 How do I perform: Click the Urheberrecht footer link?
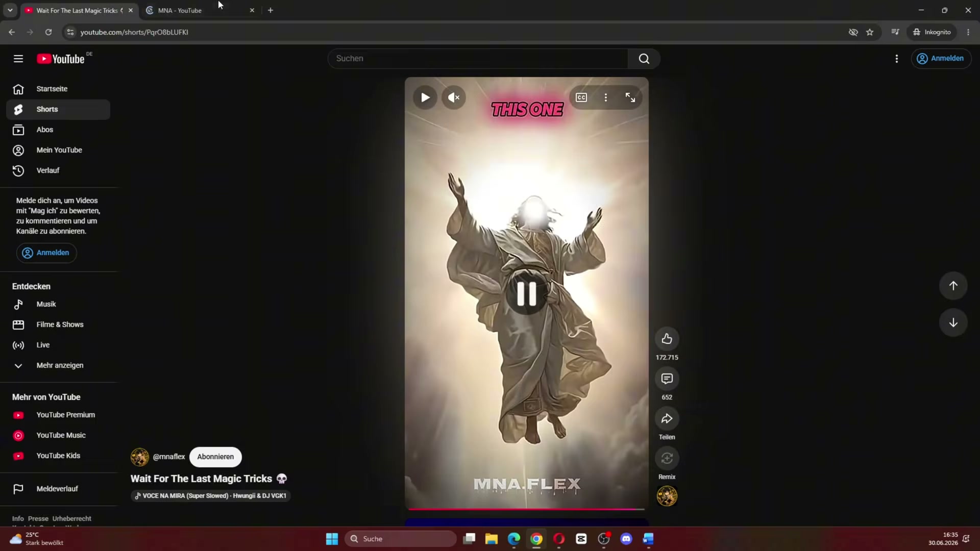72,518
